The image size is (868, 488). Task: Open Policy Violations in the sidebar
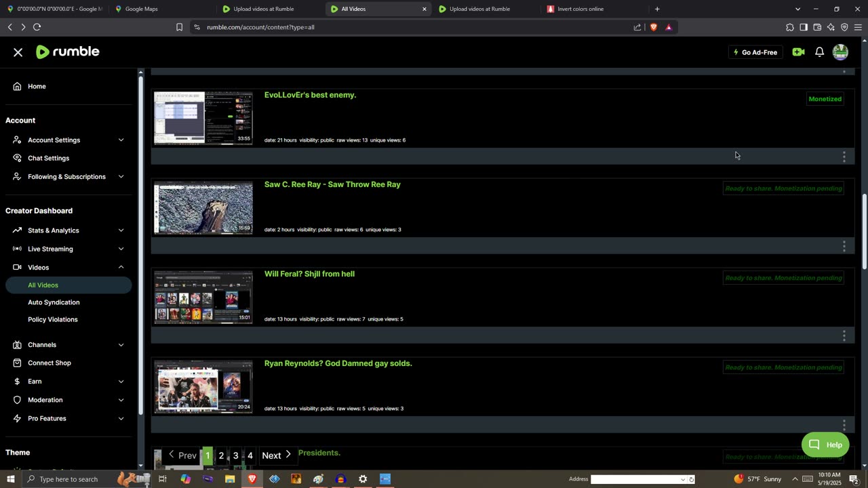pyautogui.click(x=53, y=319)
